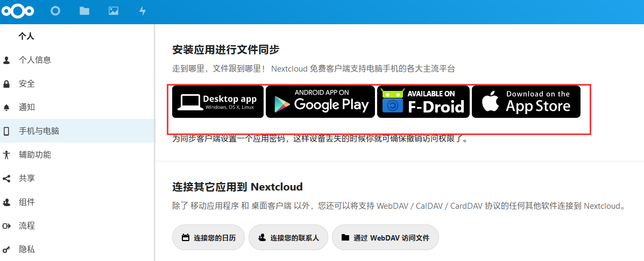The image size is (644, 261).
Task: Open the Photos app icon in the header
Action: [x=114, y=11]
